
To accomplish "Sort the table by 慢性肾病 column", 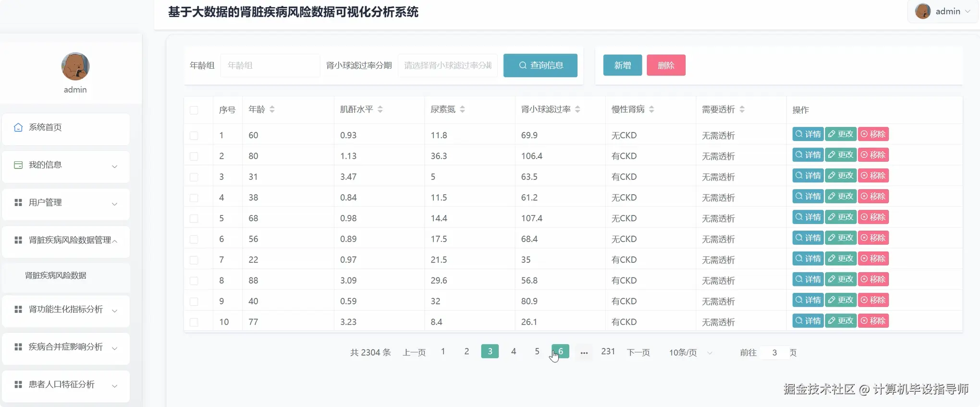I will click(x=651, y=109).
